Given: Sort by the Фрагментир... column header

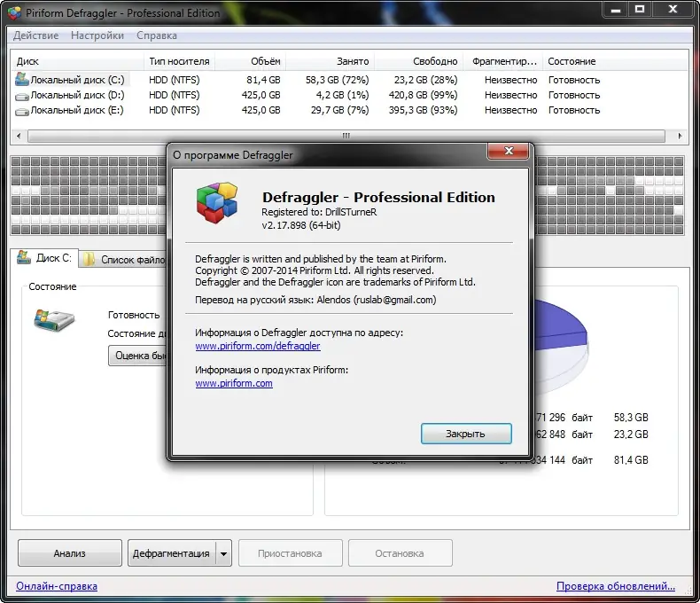Looking at the screenshot, I should pyautogui.click(x=502, y=61).
